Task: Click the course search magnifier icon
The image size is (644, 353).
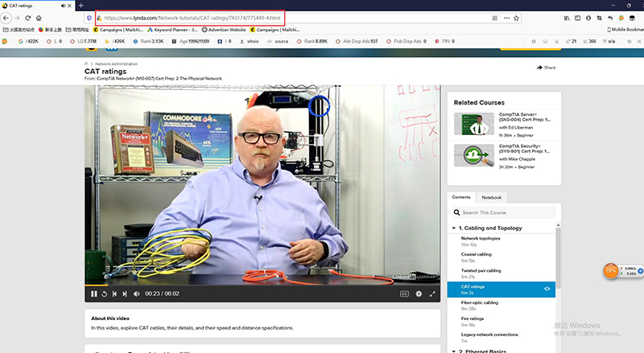Action: click(456, 212)
